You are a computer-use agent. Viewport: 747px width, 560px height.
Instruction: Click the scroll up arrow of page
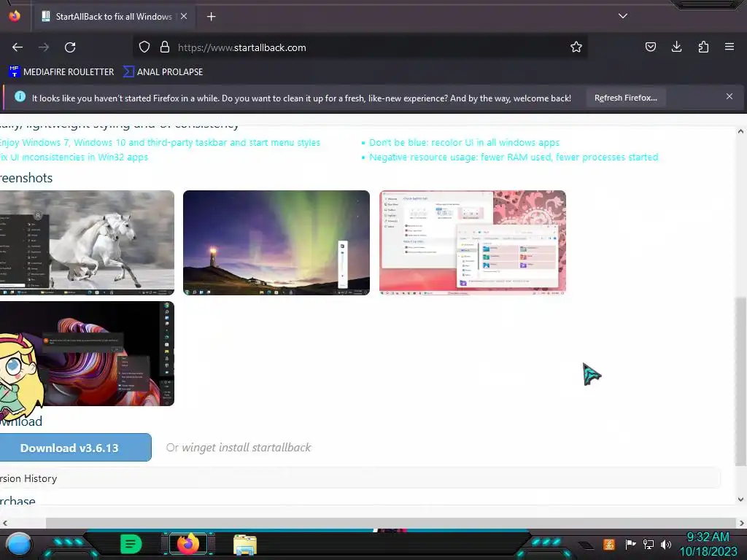[740, 131]
